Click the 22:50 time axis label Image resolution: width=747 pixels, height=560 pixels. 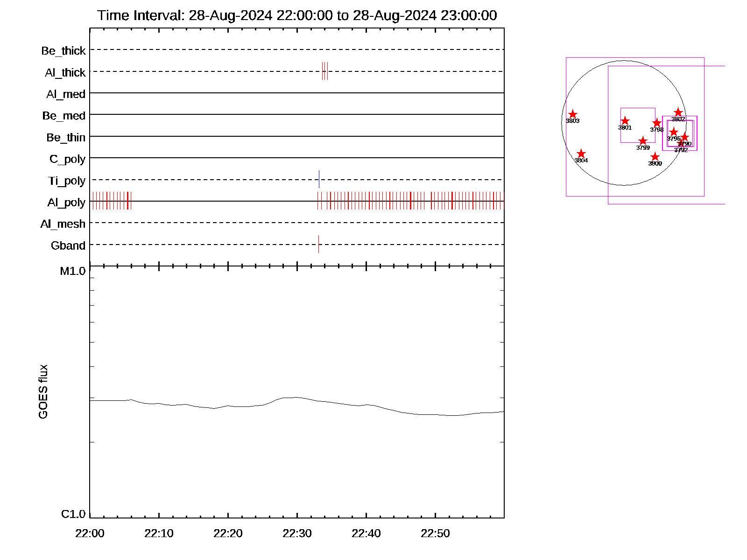[435, 533]
